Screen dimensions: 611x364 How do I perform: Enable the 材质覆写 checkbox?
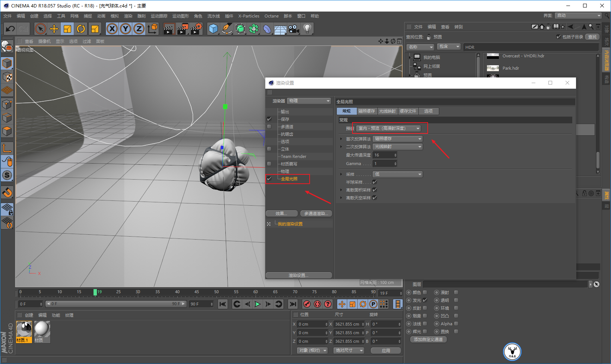(x=269, y=164)
